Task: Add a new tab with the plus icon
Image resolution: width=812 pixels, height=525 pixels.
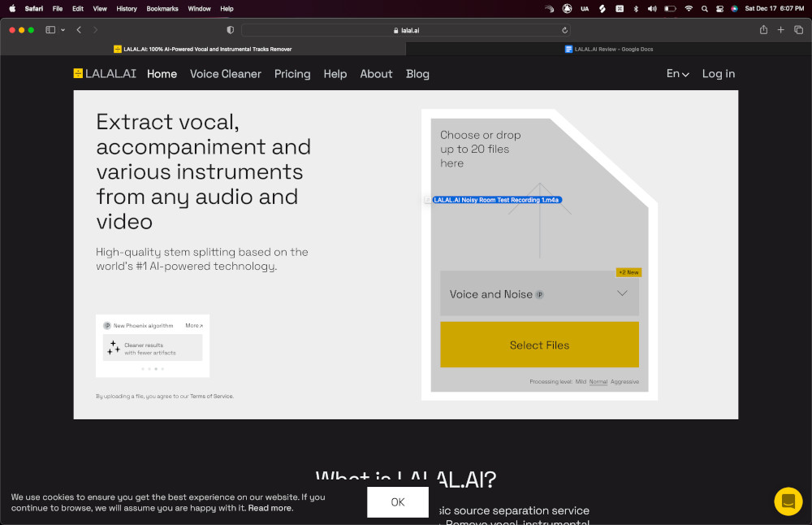Action: 780,30
